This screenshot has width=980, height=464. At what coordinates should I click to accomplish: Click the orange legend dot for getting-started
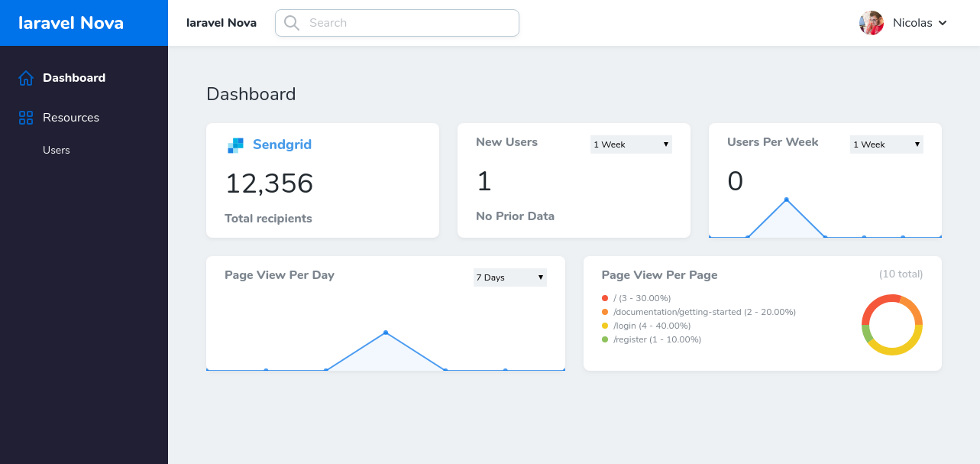(605, 312)
